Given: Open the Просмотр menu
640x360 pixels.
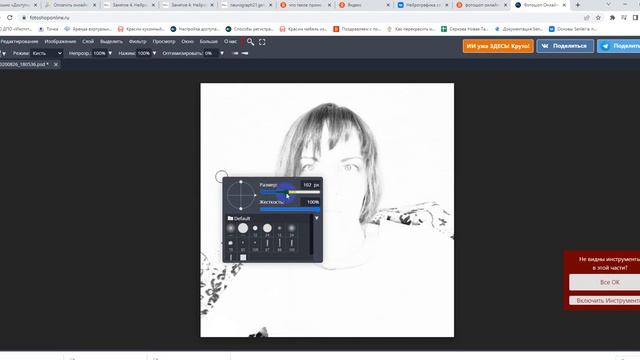Looking at the screenshot, I should (x=164, y=42).
